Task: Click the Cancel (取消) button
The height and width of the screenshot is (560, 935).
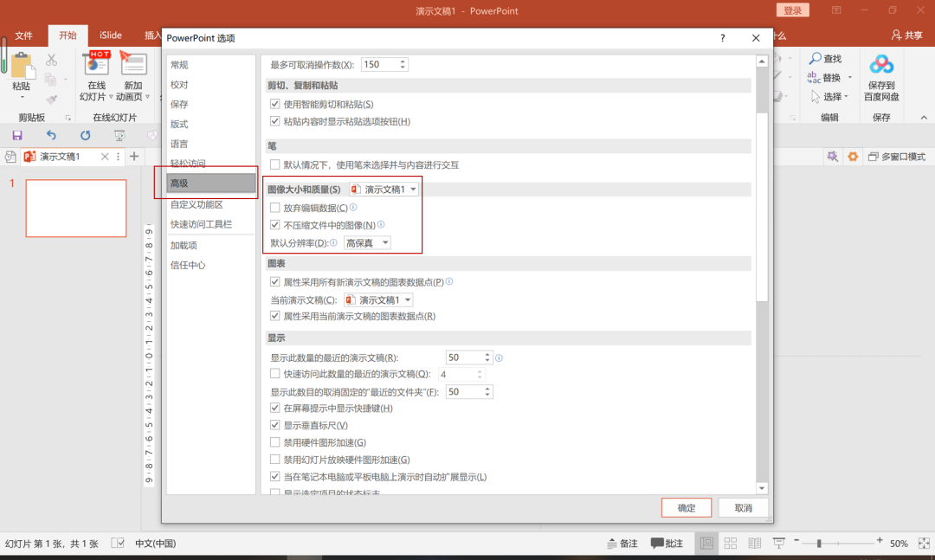Action: (743, 507)
